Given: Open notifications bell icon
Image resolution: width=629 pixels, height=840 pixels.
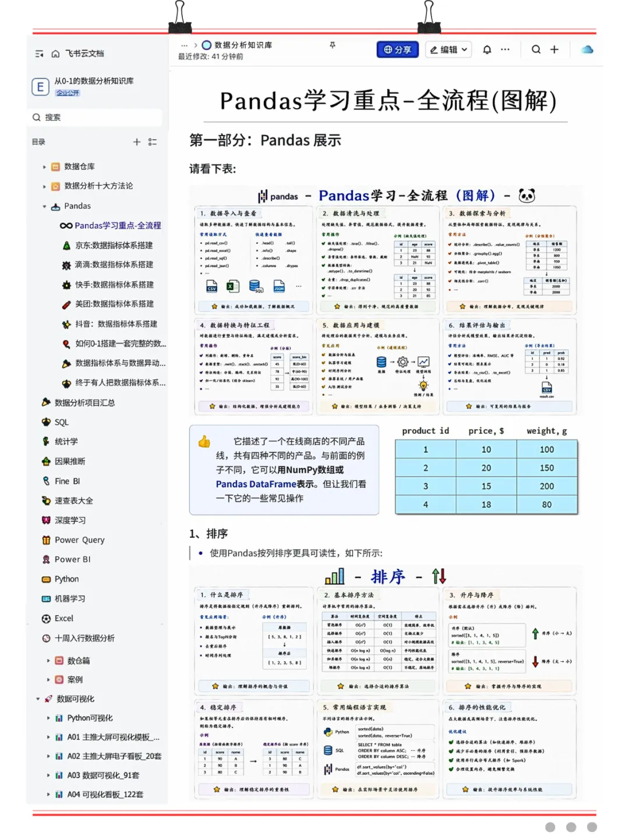Looking at the screenshot, I should pyautogui.click(x=487, y=50).
